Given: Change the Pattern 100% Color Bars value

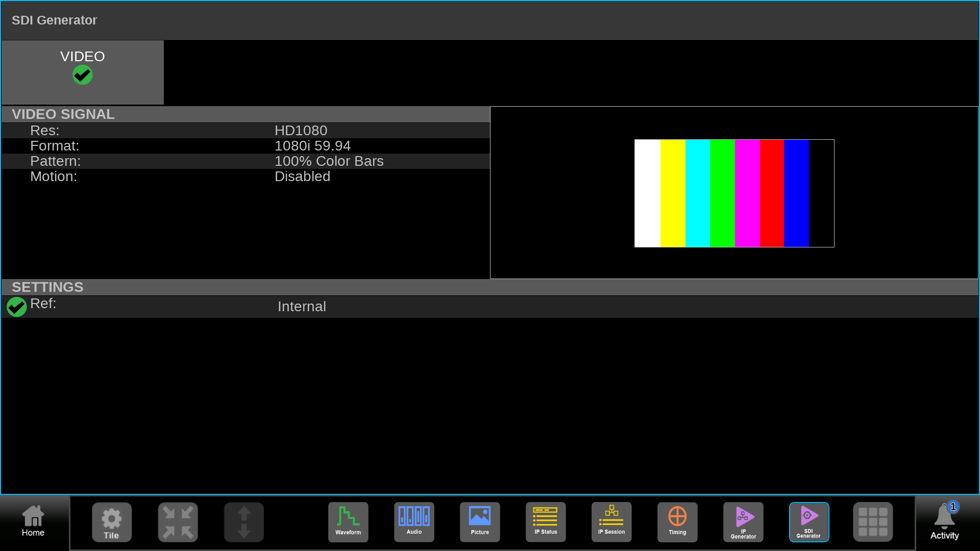Looking at the screenshot, I should pos(329,161).
